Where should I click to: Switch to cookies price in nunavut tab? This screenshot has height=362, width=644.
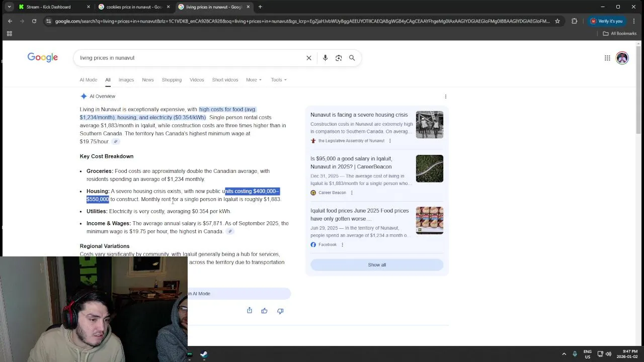click(x=134, y=7)
